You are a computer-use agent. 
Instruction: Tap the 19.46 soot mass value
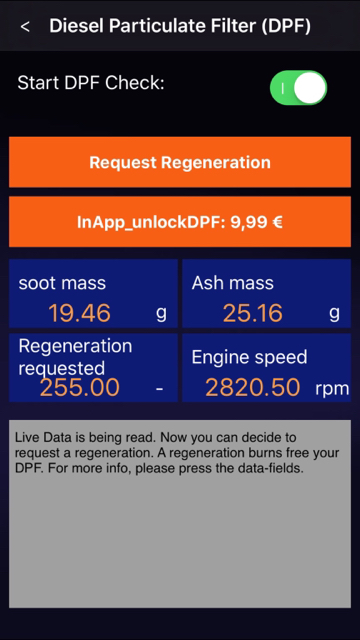[79, 313]
